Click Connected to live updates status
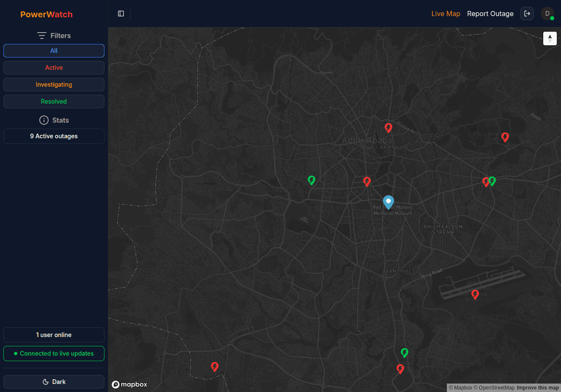 tap(54, 354)
